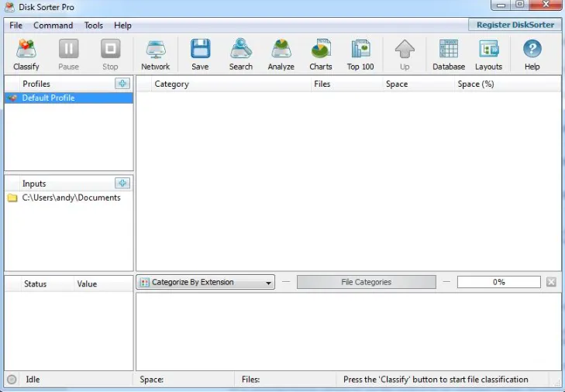Click the Files: status bar field
This screenshot has width=565, height=392.
tap(285, 380)
